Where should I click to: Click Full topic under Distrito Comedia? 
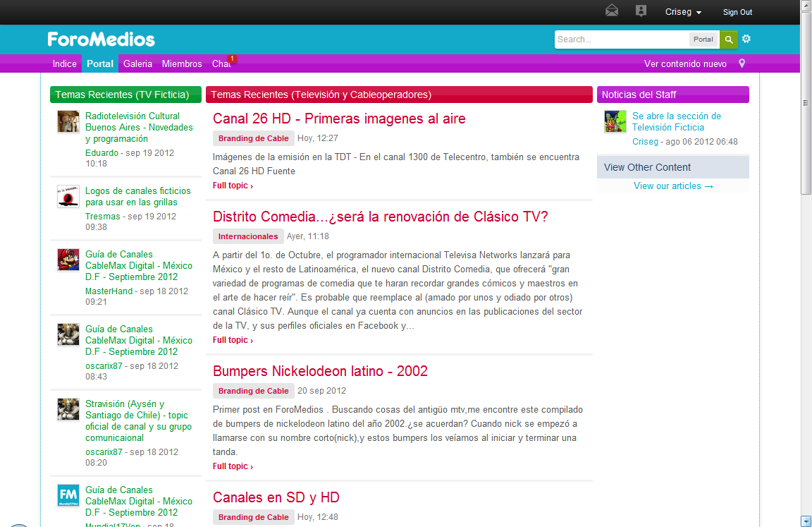coord(233,340)
